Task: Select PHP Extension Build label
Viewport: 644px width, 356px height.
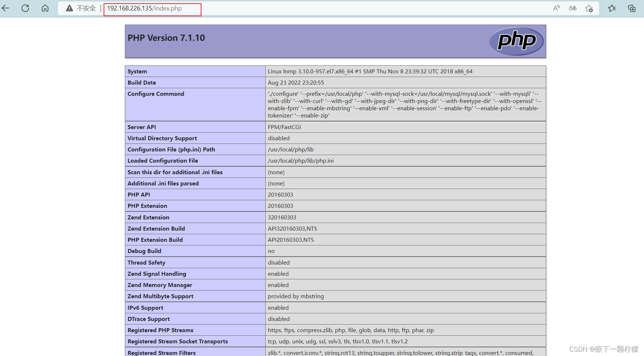Action: 155,240
